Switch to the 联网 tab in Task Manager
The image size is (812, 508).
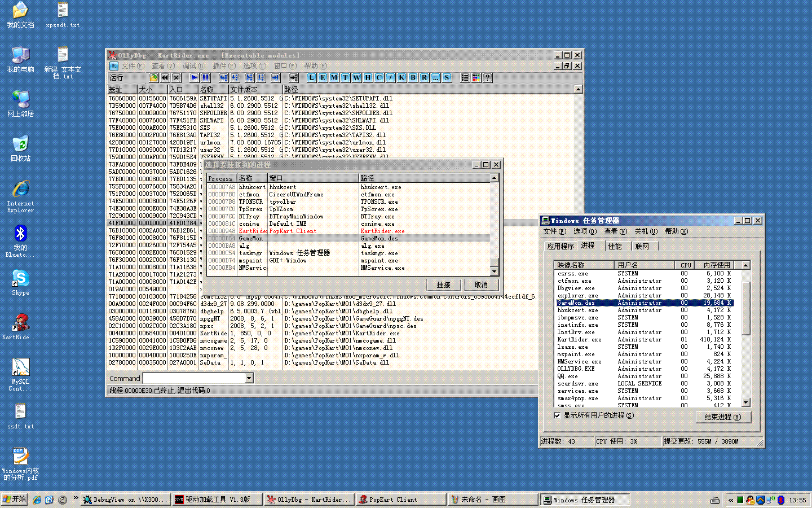click(x=642, y=246)
